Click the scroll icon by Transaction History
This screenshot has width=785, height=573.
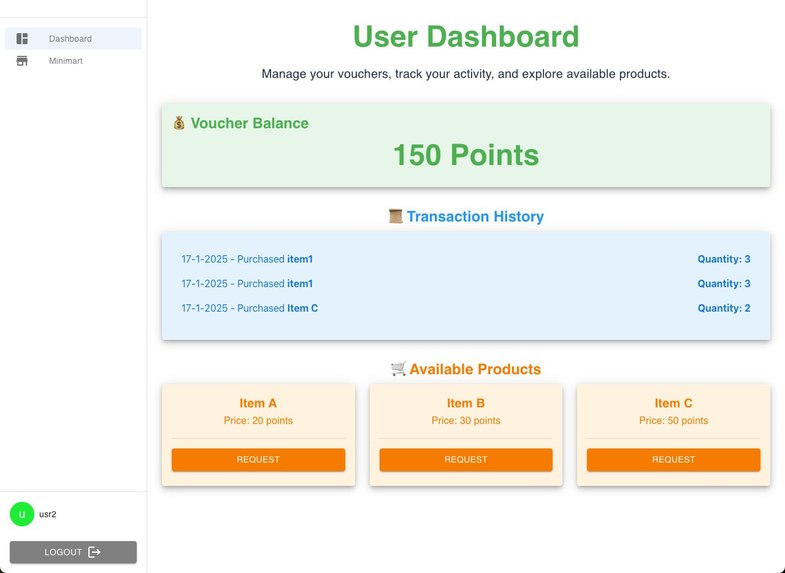pos(396,216)
